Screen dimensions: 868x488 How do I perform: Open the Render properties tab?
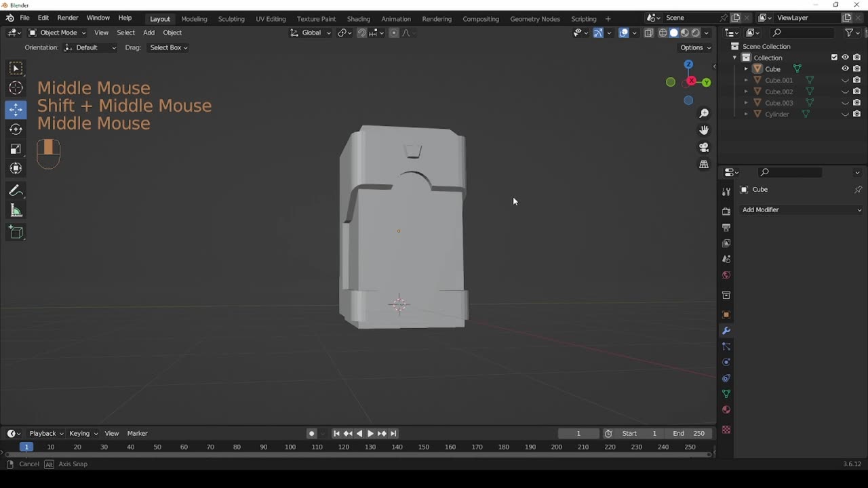click(x=726, y=211)
